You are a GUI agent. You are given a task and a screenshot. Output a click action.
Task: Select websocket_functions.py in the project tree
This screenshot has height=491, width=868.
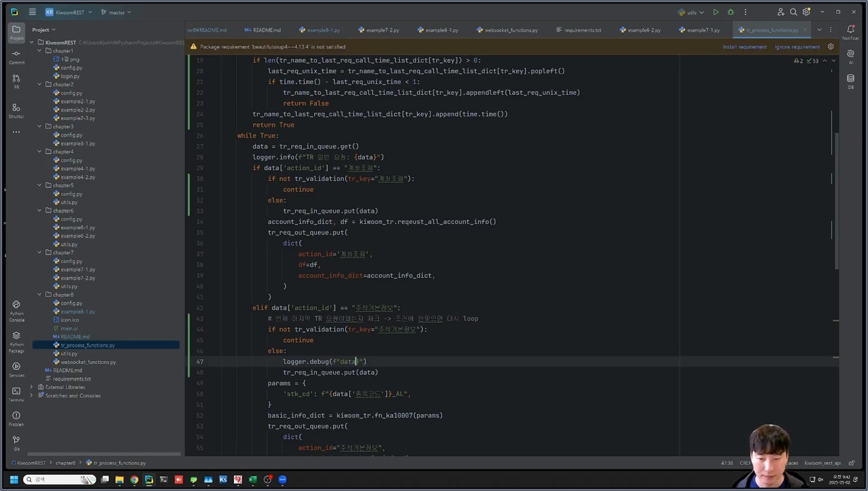tap(87, 362)
